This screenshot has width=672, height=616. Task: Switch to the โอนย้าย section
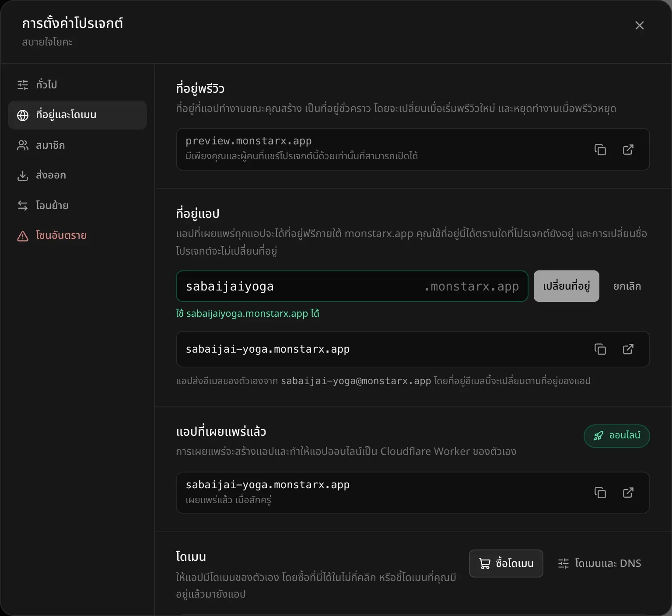click(77, 206)
